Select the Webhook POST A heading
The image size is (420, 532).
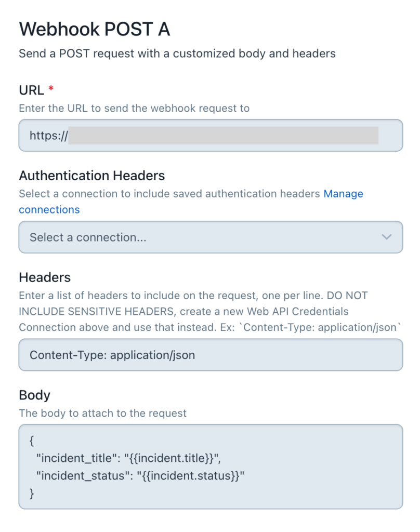coord(94,29)
